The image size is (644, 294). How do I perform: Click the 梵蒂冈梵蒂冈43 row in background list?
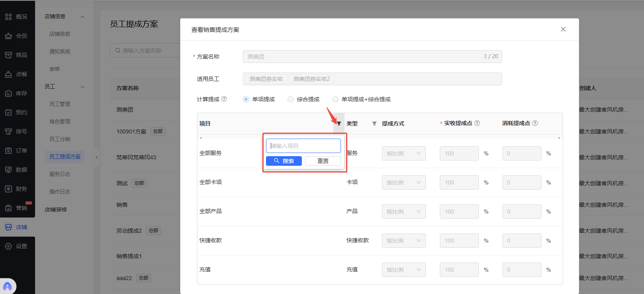tap(136, 157)
